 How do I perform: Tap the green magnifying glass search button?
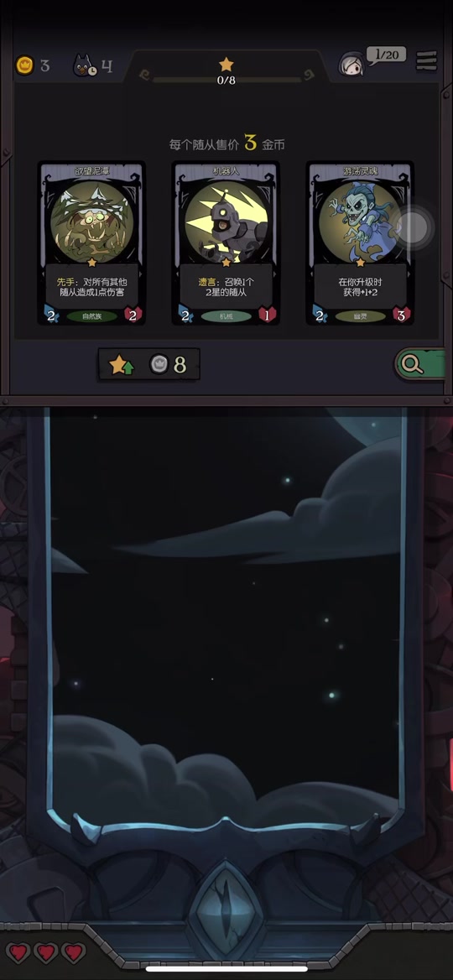420,364
